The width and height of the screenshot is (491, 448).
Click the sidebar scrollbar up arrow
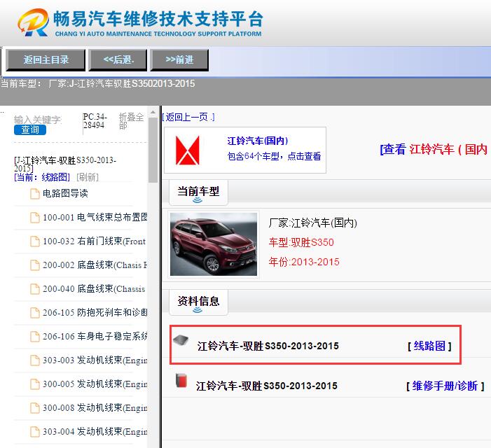tap(153, 112)
